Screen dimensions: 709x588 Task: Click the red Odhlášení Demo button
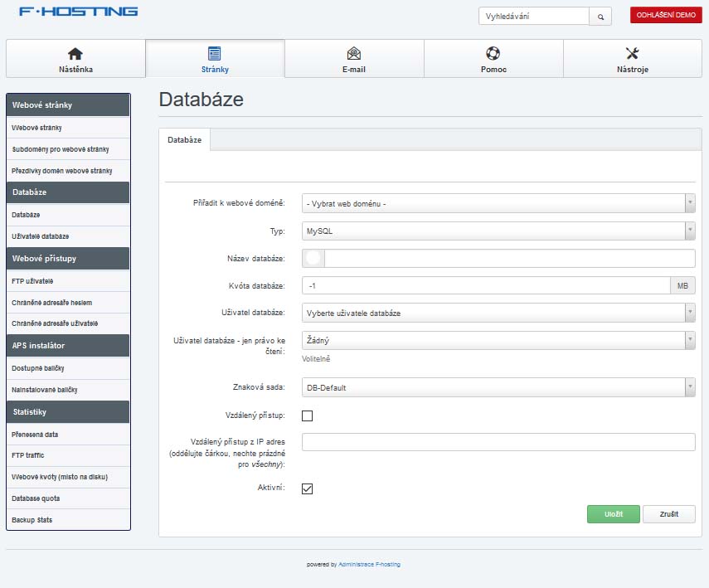coord(666,15)
